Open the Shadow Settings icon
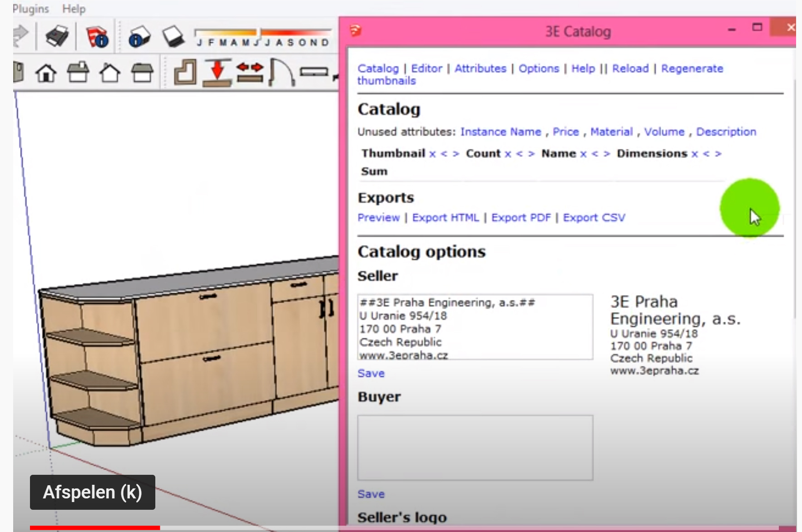 click(139, 36)
